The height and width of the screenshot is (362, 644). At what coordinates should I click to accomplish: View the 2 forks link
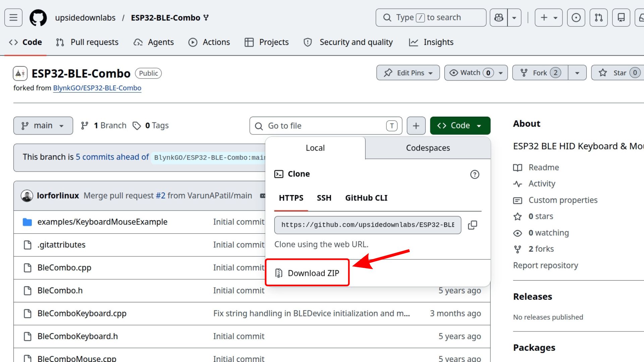tap(541, 249)
